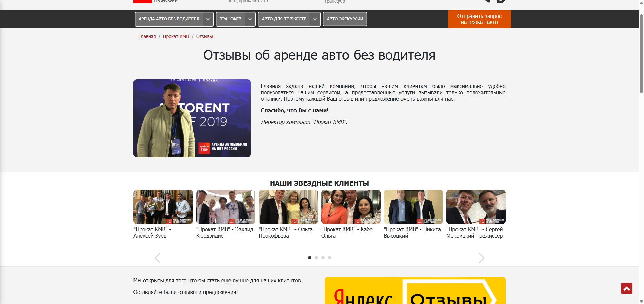Click the page vertical scrollbar thumb
This screenshot has height=304, width=644.
click(x=641, y=54)
